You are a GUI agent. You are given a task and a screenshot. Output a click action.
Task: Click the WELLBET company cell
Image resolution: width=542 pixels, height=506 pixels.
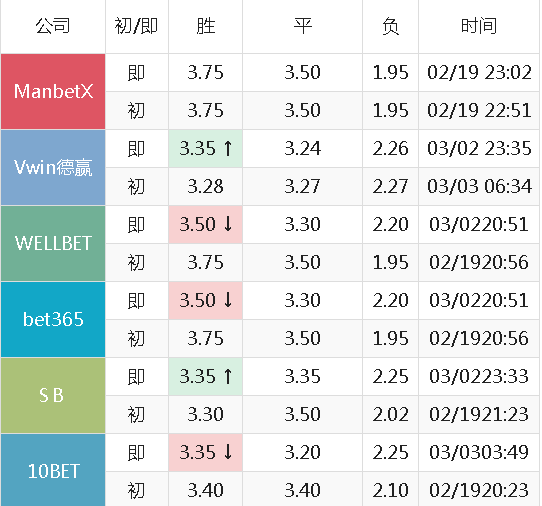point(53,243)
